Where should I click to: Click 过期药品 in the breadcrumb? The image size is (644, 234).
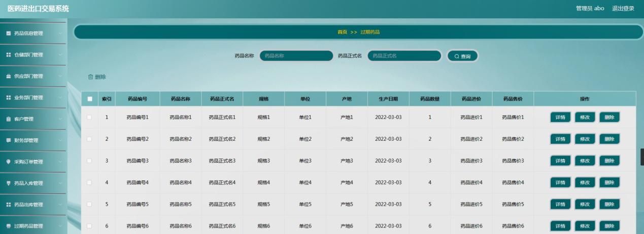coord(370,32)
